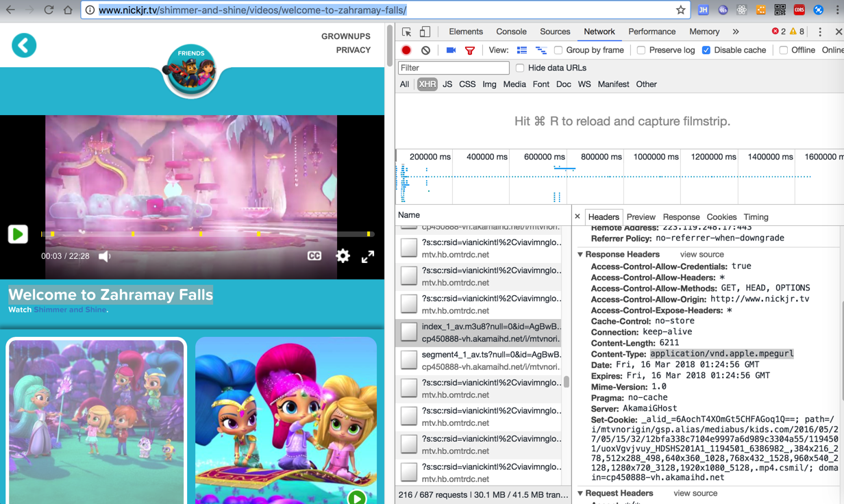Open the purple forest video thumbnail
The image size is (844, 504).
click(x=97, y=420)
